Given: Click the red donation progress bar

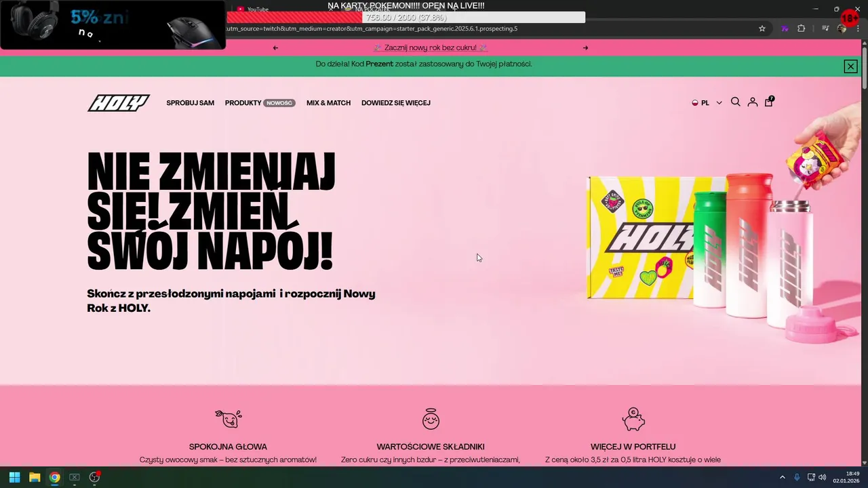Looking at the screenshot, I should pyautogui.click(x=406, y=18).
